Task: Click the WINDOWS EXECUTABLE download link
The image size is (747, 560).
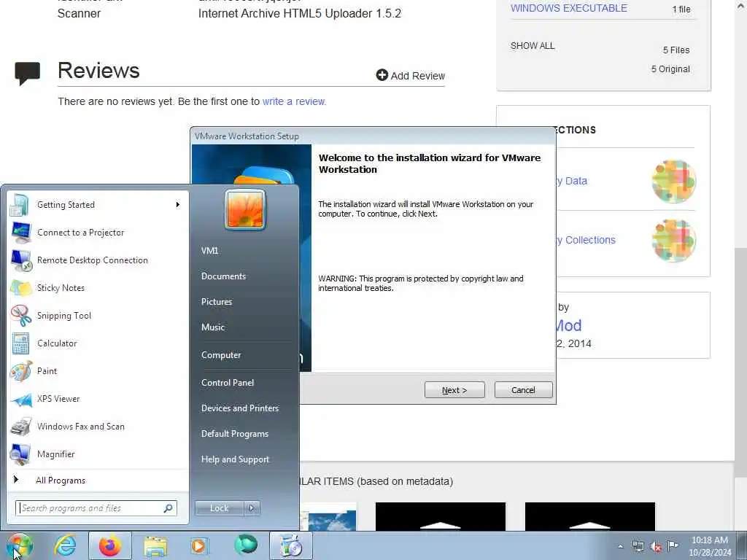Action: (569, 8)
